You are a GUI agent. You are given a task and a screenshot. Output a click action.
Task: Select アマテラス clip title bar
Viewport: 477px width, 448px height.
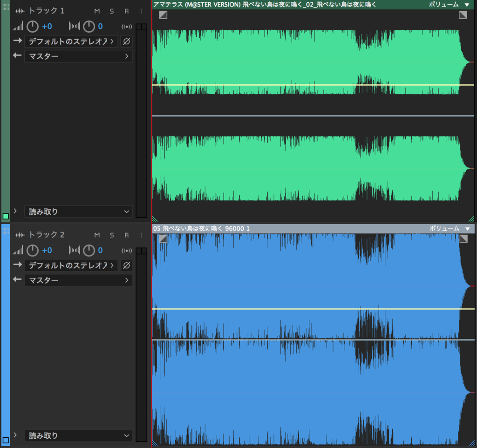click(313, 4)
